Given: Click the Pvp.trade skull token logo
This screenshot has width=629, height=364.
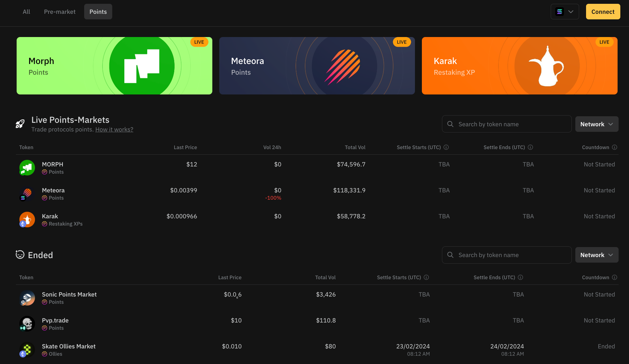Looking at the screenshot, I should [27, 324].
